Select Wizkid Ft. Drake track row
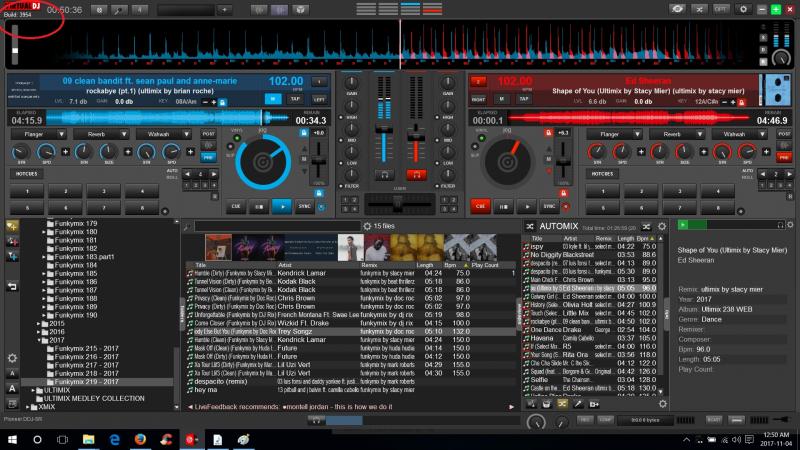 coord(351,323)
